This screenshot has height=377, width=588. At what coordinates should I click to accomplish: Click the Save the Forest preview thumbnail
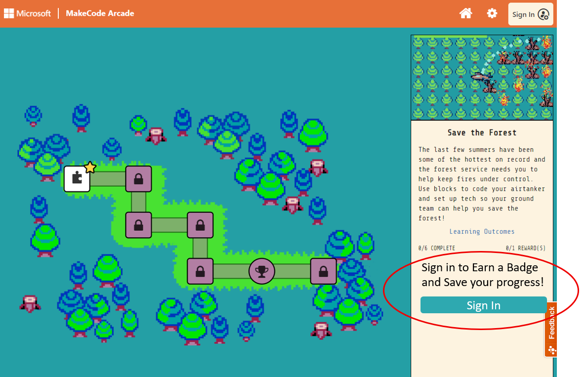482,77
